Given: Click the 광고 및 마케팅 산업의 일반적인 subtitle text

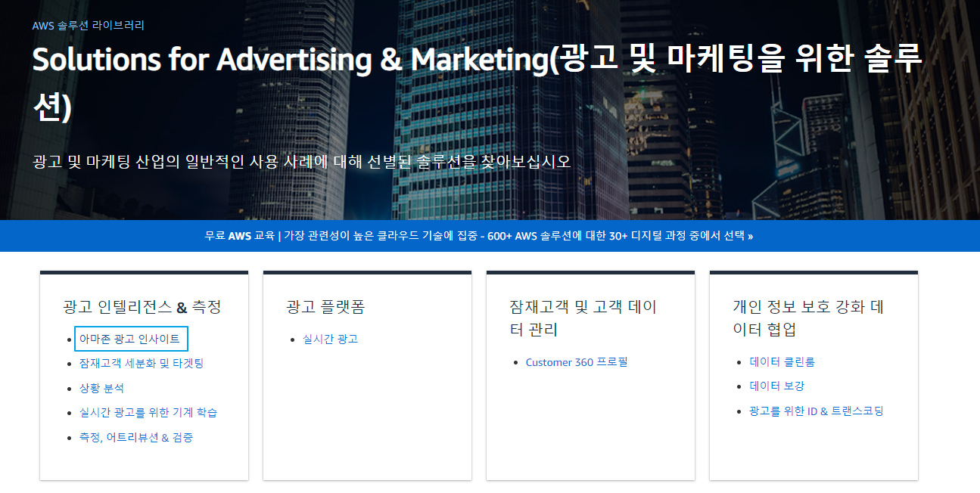Looking at the screenshot, I should pos(302,162).
